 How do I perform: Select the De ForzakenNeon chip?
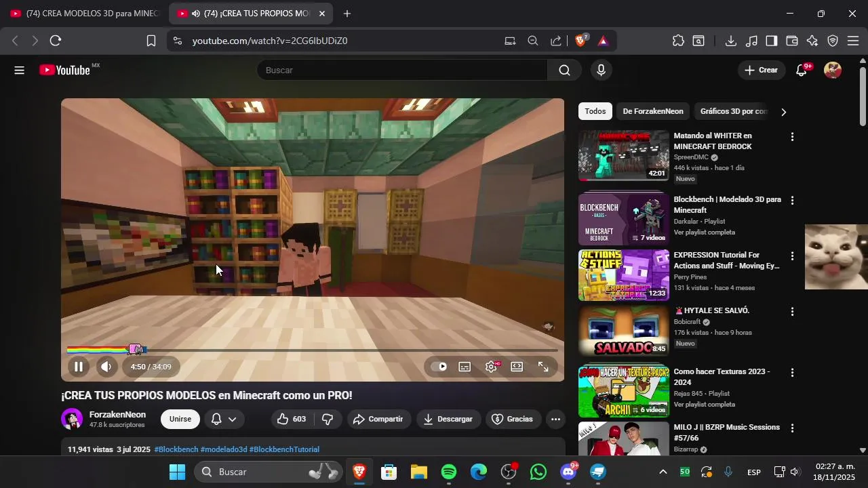[x=653, y=111]
